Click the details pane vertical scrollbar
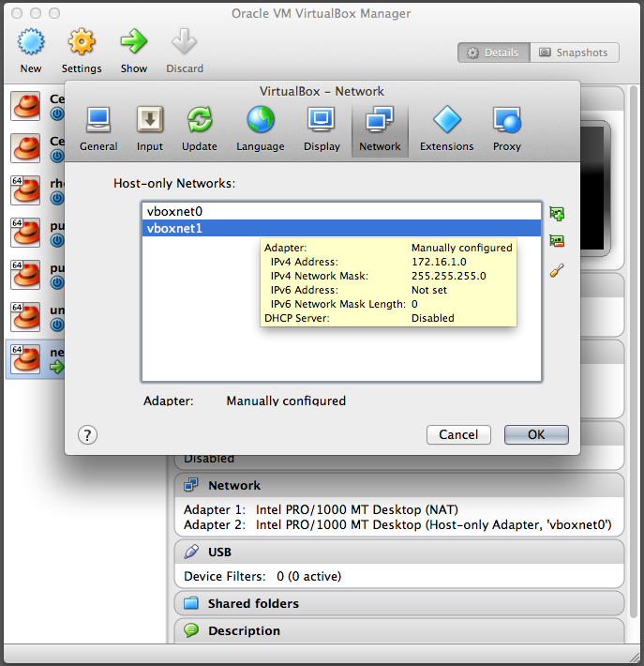Screen dimensions: 644x666 click(x=634, y=353)
